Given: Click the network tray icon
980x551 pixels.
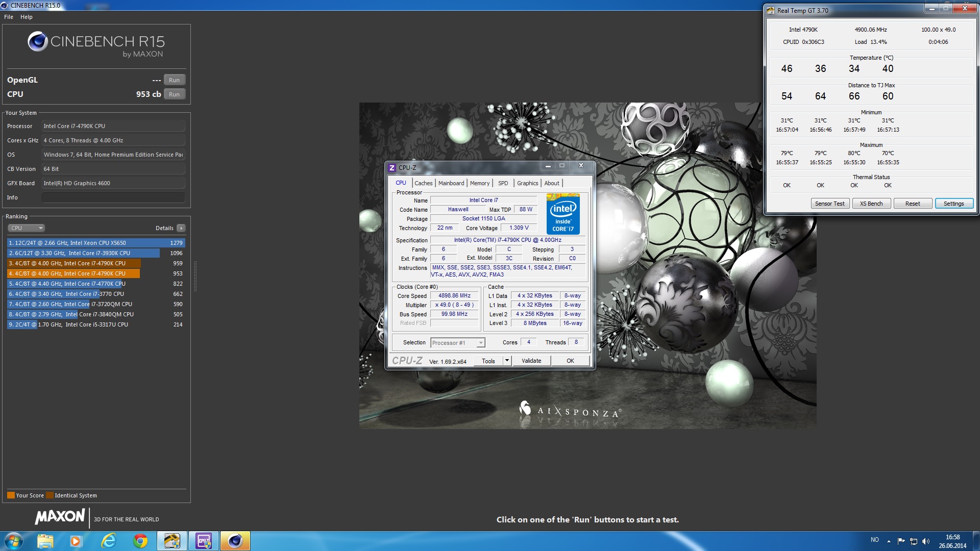Looking at the screenshot, I should (x=914, y=541).
